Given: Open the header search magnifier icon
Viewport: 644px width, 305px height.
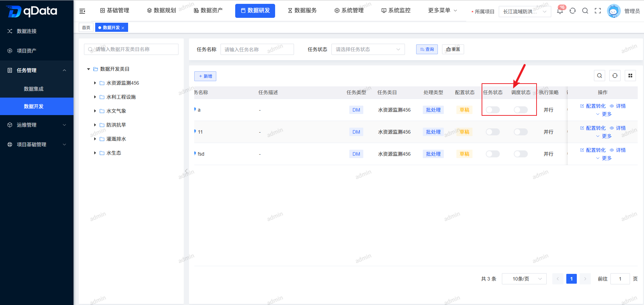Looking at the screenshot, I should [x=585, y=11].
